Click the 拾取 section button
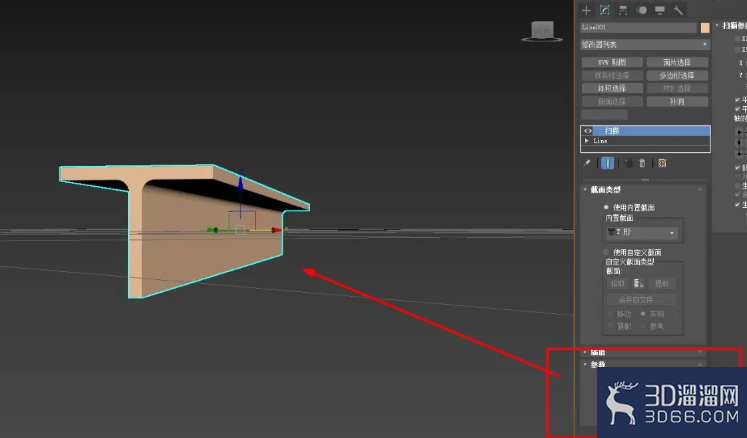This screenshot has height=438, width=747. point(617,284)
